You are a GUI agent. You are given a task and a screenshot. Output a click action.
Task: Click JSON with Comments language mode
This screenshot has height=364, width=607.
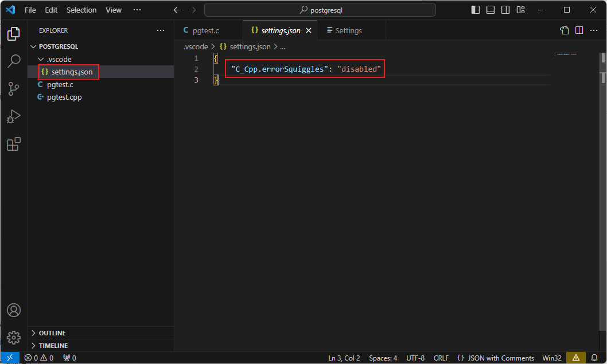(500, 358)
